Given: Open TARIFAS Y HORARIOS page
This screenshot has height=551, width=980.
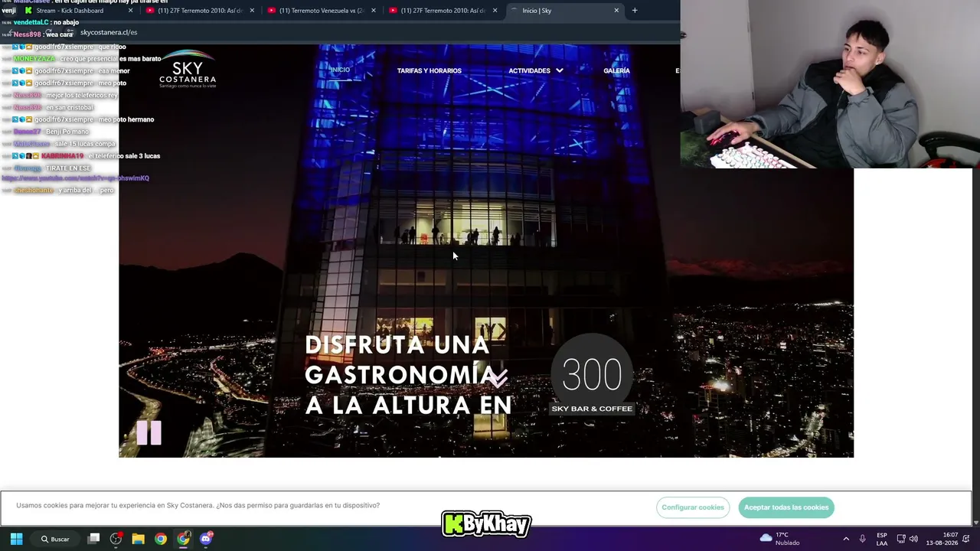Looking at the screenshot, I should click(429, 70).
